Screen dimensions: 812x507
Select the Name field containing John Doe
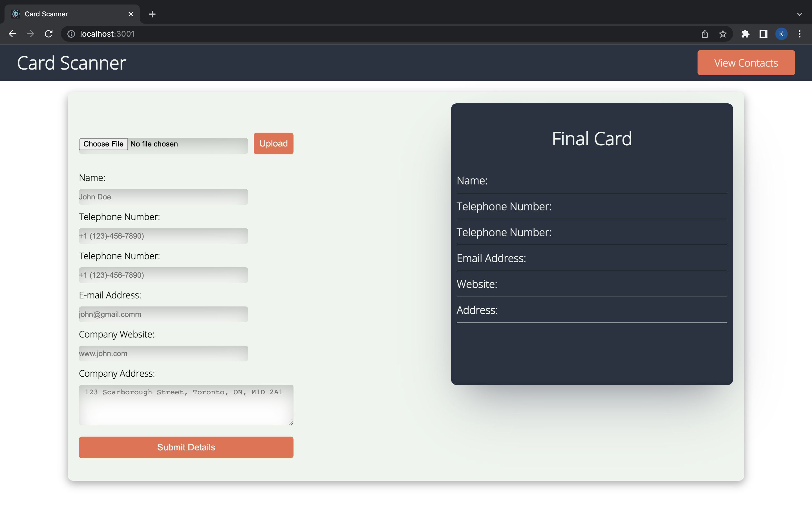(163, 197)
